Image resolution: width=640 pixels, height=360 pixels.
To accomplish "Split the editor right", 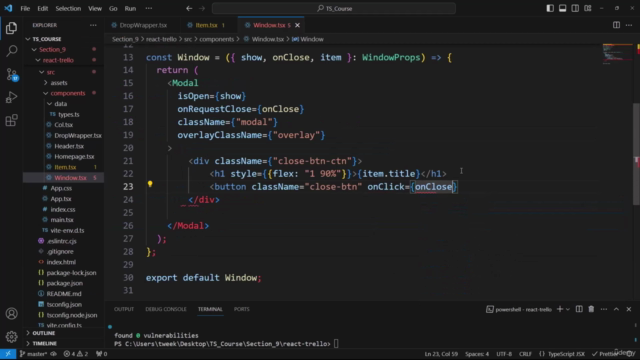I will click(616, 25).
